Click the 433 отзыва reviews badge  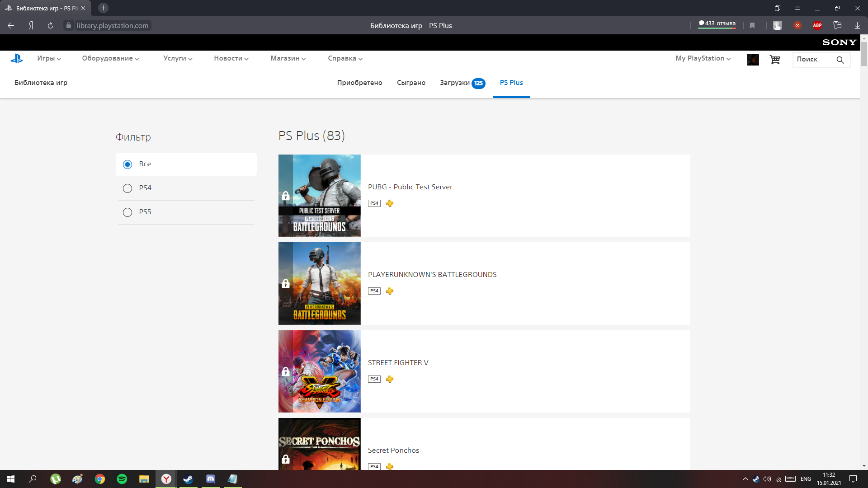717,24
